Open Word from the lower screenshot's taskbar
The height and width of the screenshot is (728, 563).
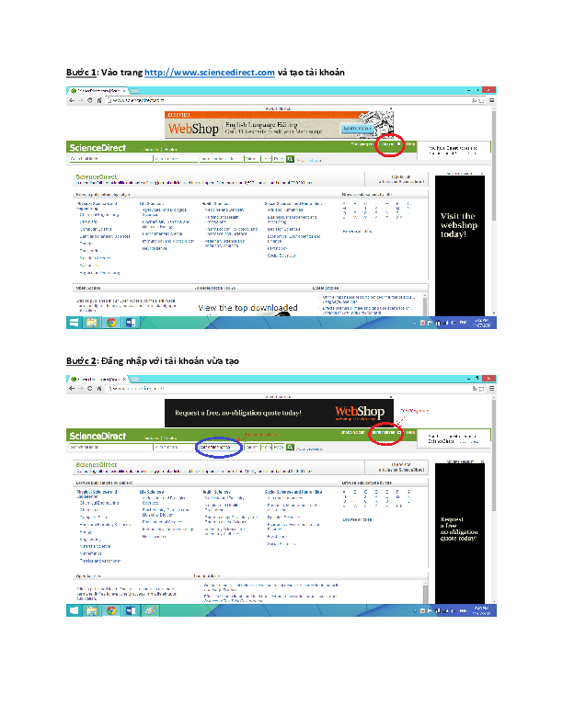click(x=130, y=609)
